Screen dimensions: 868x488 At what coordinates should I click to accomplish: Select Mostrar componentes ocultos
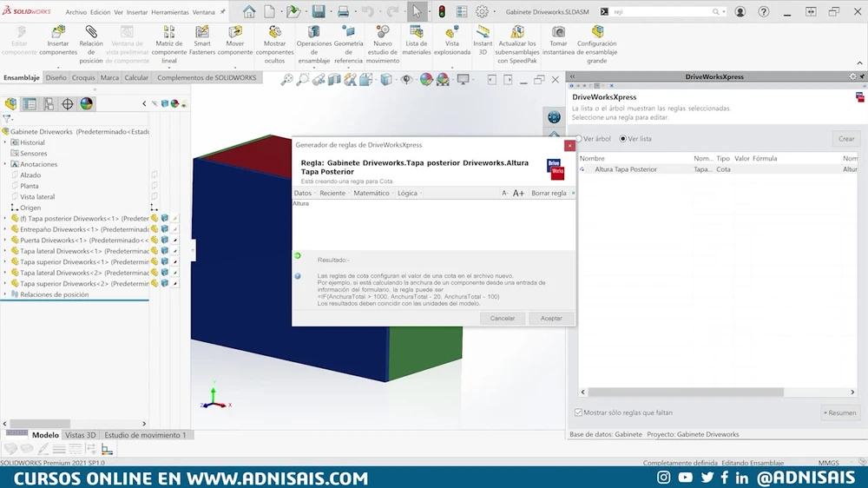274,44
